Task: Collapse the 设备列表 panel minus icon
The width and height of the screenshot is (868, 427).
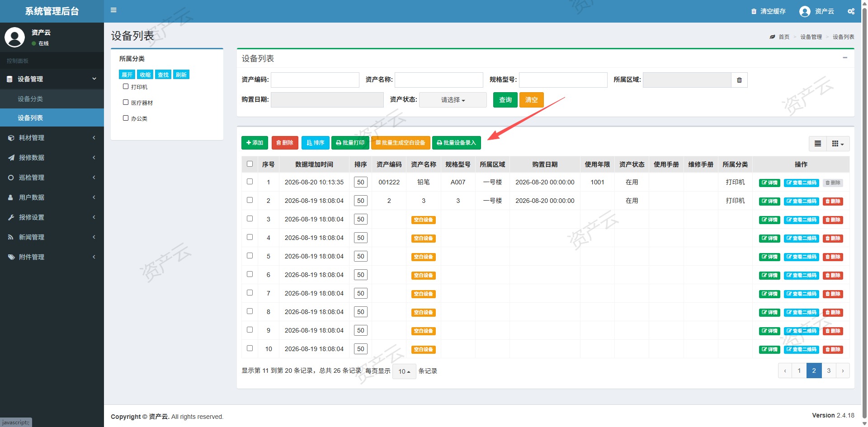Action: (x=845, y=58)
